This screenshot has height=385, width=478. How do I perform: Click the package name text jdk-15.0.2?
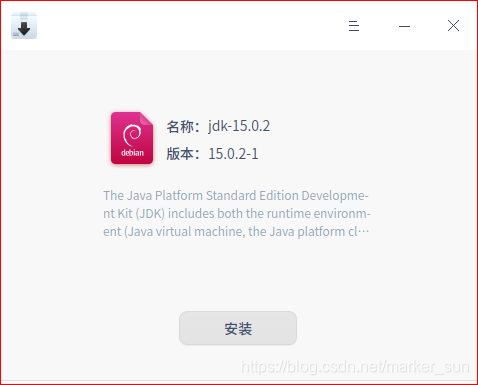point(239,126)
